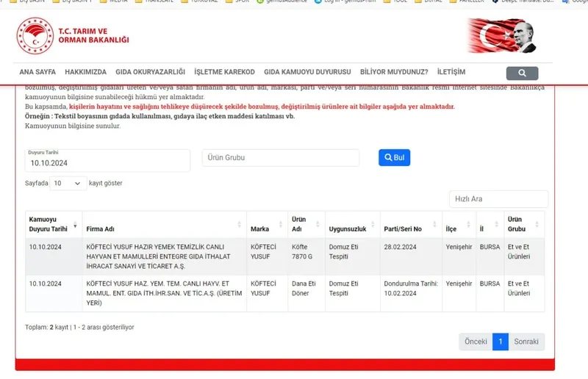Click the Sonraki pagination button
The height and width of the screenshot is (379, 588).
point(526,342)
